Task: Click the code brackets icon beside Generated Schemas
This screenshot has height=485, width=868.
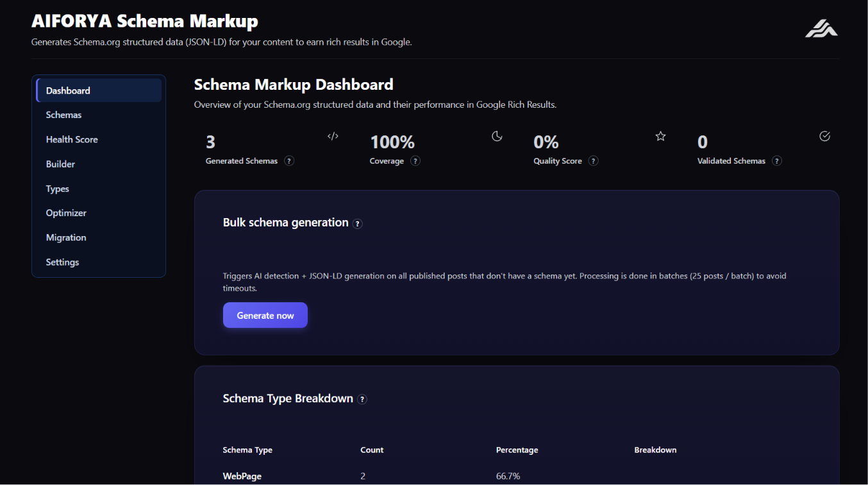Action: [333, 136]
